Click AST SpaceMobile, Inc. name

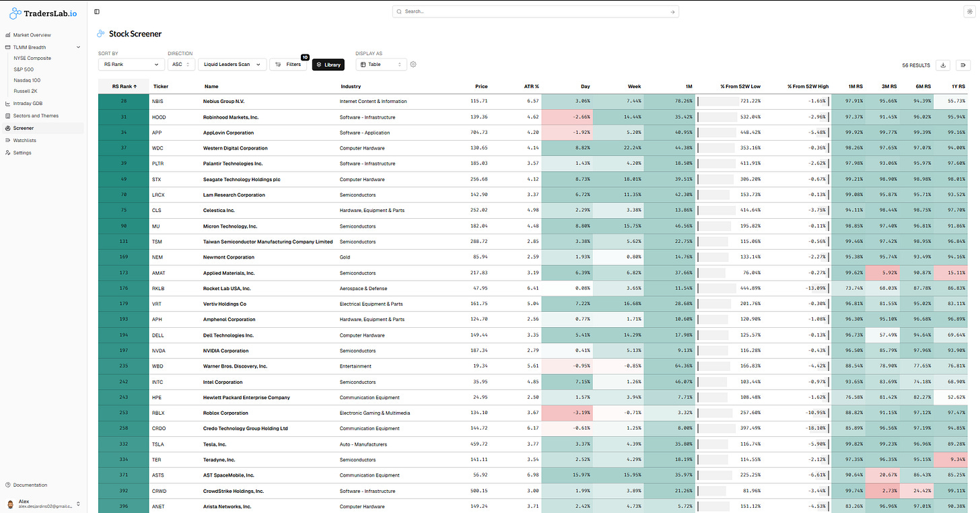coord(229,475)
